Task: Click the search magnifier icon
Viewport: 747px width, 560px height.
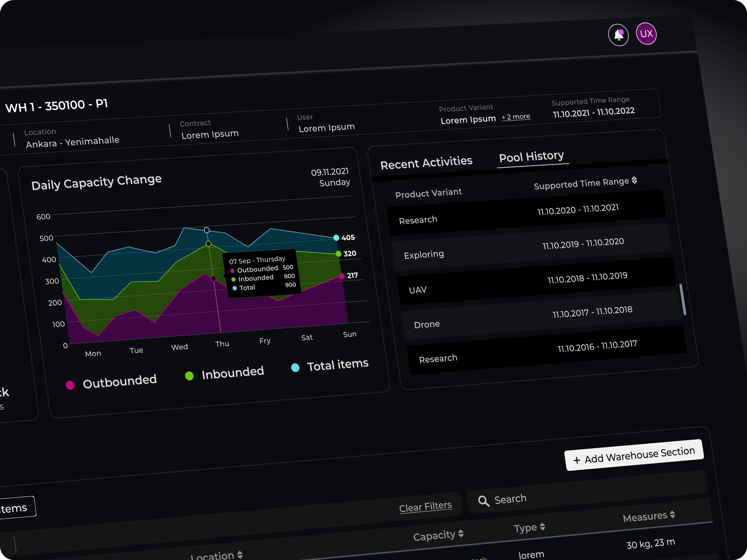Action: (484, 501)
